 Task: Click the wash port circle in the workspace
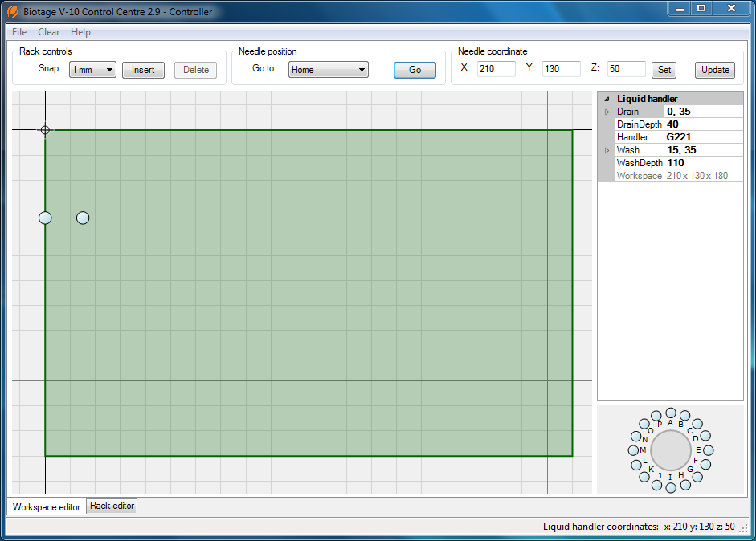[x=83, y=218]
